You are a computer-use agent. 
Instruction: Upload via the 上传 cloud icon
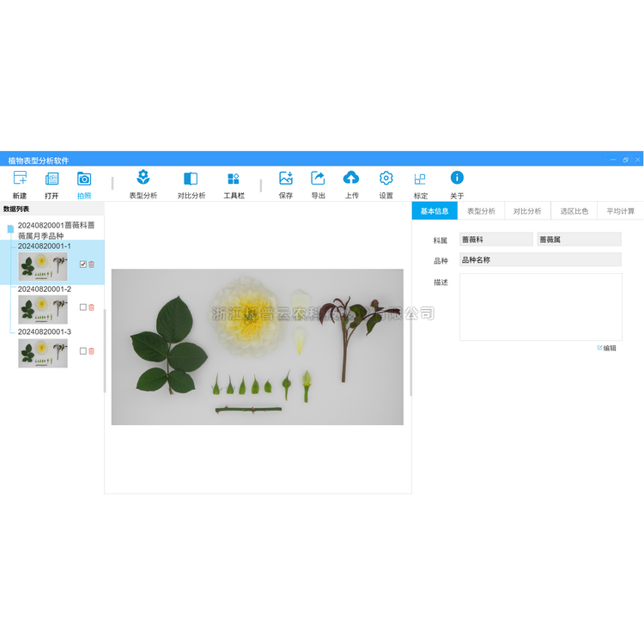pos(351,179)
